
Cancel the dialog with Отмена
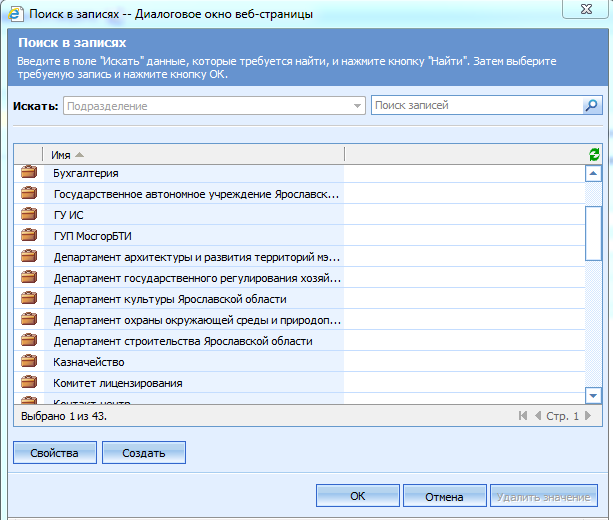[x=443, y=496]
